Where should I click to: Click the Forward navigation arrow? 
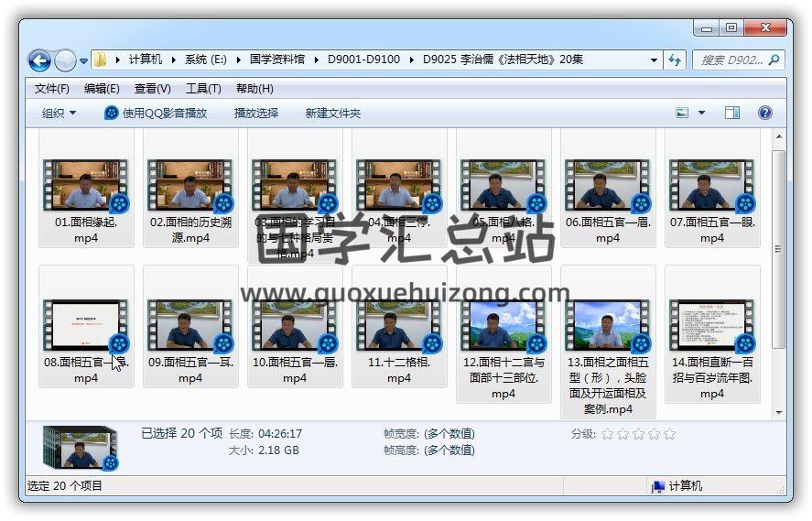[65, 60]
